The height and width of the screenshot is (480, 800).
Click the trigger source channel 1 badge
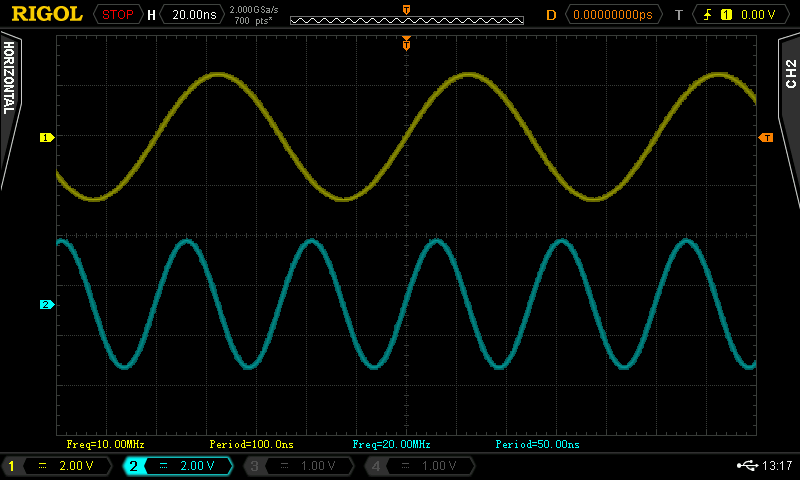pyautogui.click(x=726, y=15)
